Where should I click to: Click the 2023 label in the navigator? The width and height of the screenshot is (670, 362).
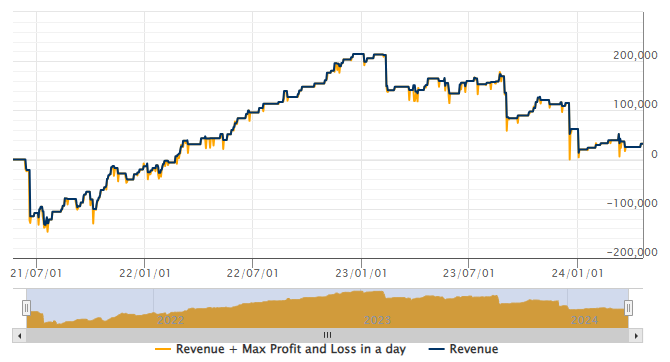(377, 320)
